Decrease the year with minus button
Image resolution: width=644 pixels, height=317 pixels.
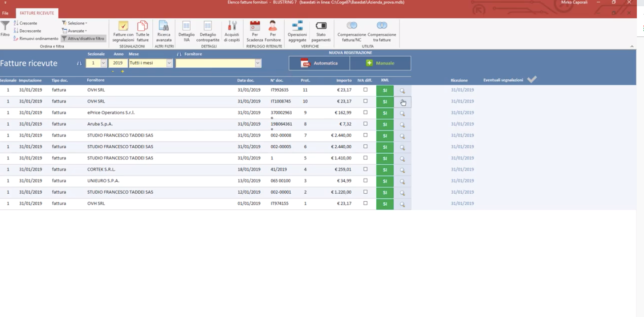pos(113,71)
